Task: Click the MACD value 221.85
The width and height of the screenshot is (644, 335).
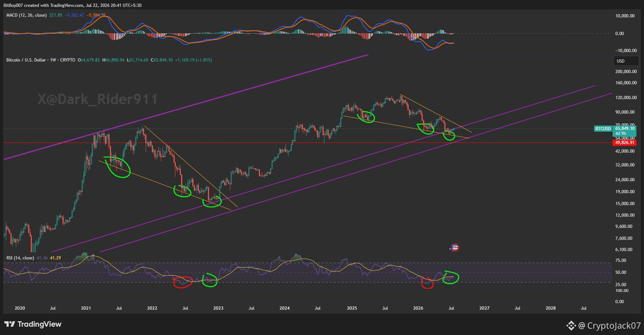Action: pos(56,15)
